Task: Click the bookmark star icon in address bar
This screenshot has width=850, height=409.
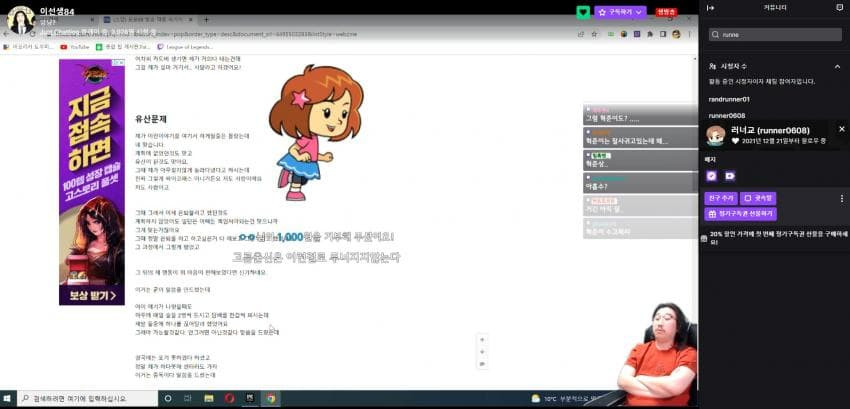Action: 594,34
